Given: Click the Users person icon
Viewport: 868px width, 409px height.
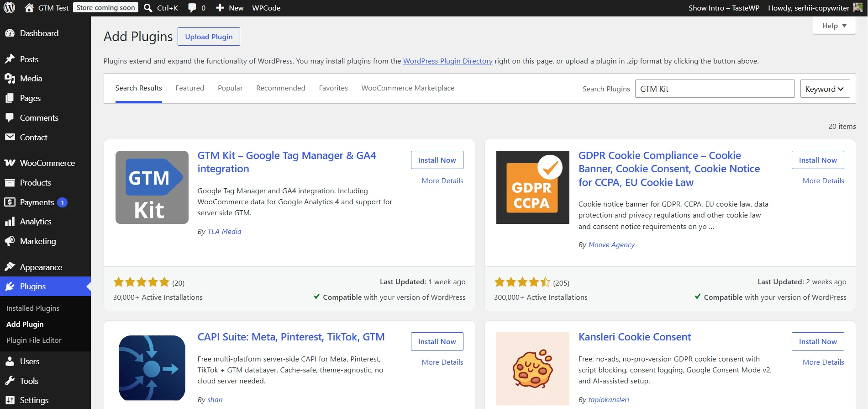Looking at the screenshot, I should [10, 361].
